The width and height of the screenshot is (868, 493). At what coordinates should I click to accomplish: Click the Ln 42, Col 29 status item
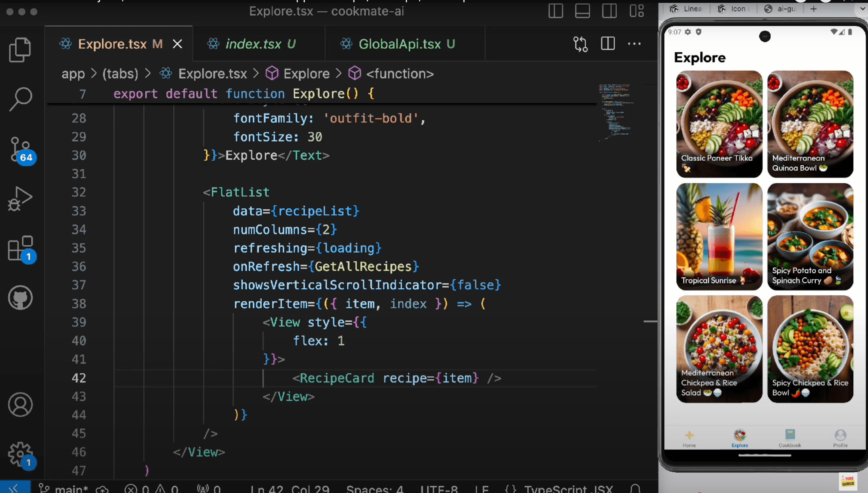click(x=290, y=489)
